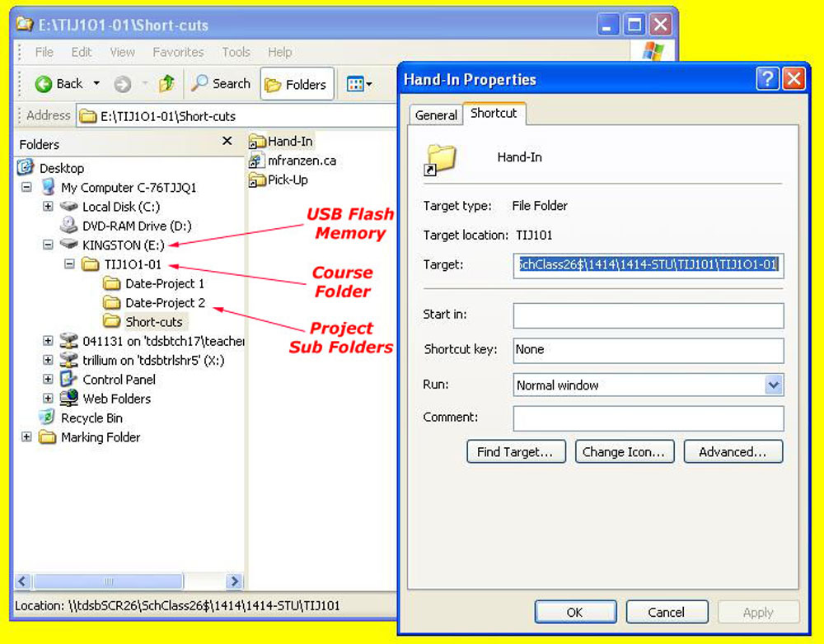Open the Favorites menu
This screenshot has height=644, width=824.
coord(178,52)
